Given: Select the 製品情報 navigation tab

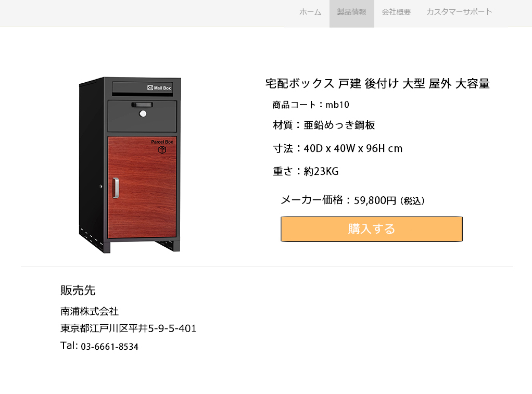Looking at the screenshot, I should 351,12.
